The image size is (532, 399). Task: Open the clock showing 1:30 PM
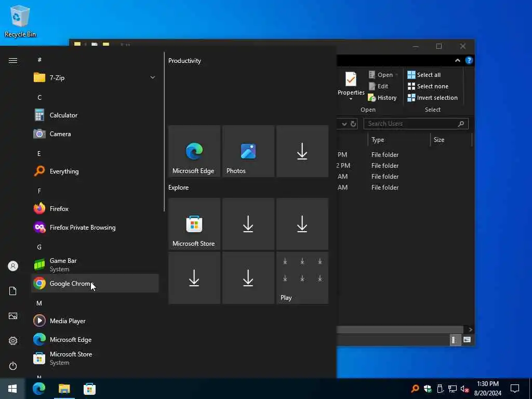click(x=487, y=389)
